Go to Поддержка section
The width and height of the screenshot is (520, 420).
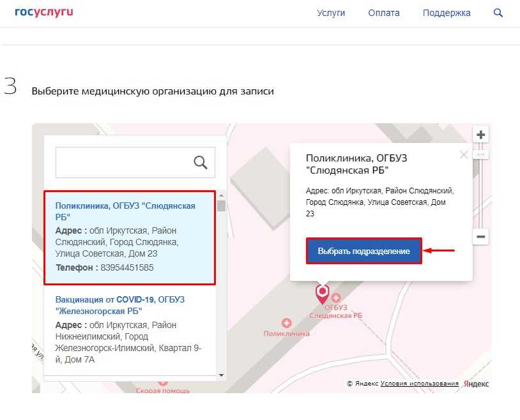[447, 13]
